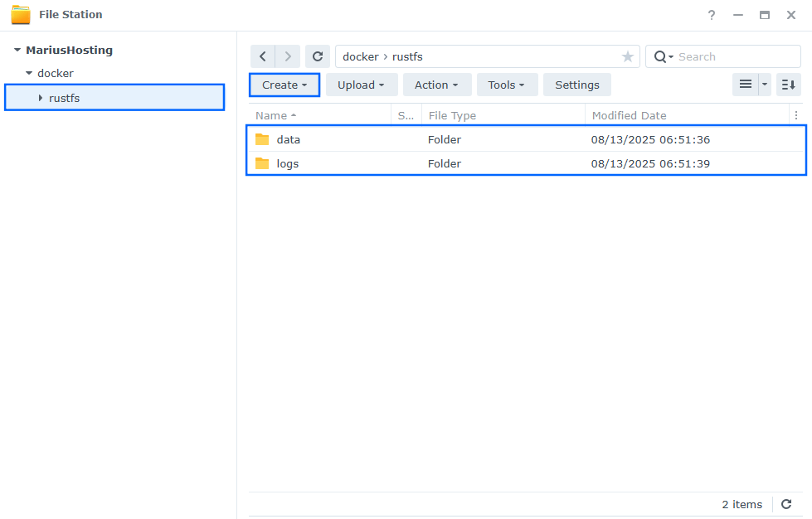Switch to list view mode icon
This screenshot has width=812, height=519.
[745, 85]
